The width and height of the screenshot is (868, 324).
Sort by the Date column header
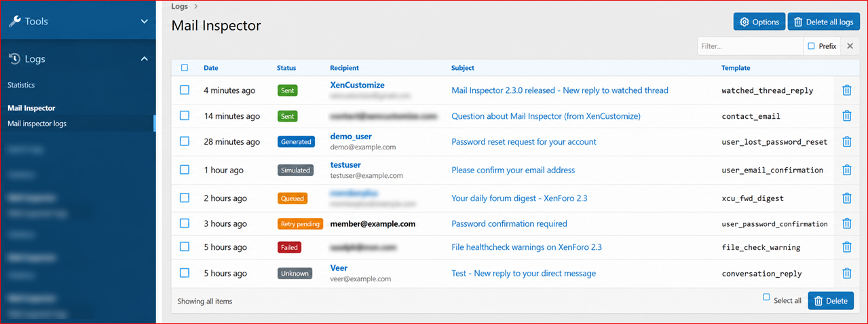click(x=211, y=68)
